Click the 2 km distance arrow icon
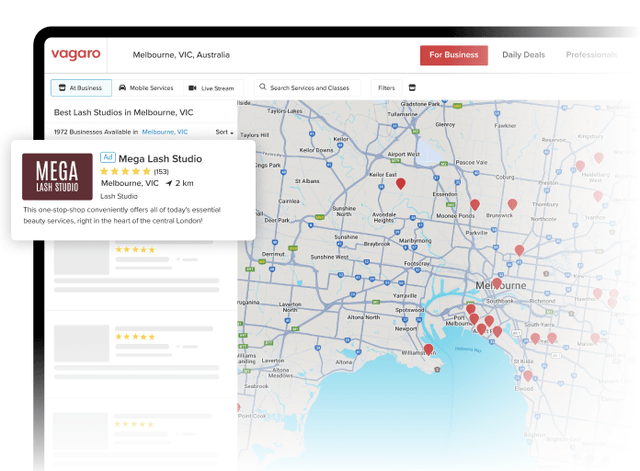Viewport: 640px width, 471px height. [169, 183]
